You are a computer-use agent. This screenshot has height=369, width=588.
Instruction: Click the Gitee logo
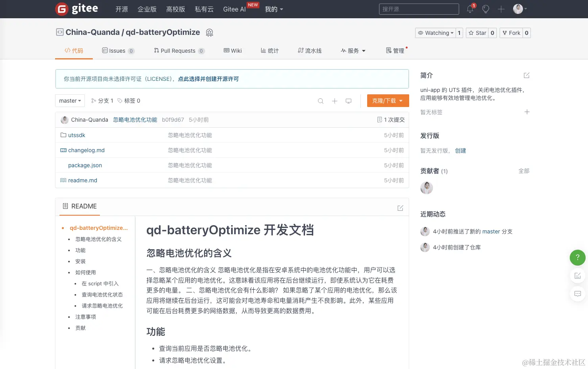[x=77, y=9]
